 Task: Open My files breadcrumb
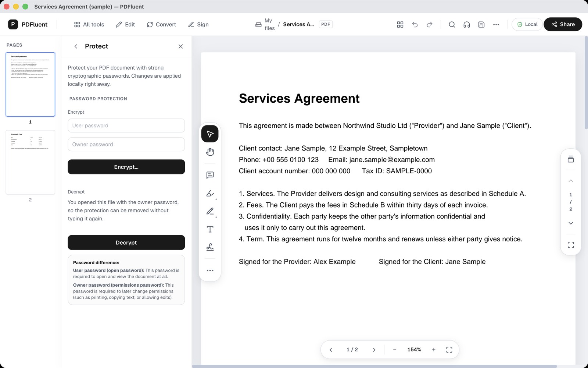[x=265, y=24]
